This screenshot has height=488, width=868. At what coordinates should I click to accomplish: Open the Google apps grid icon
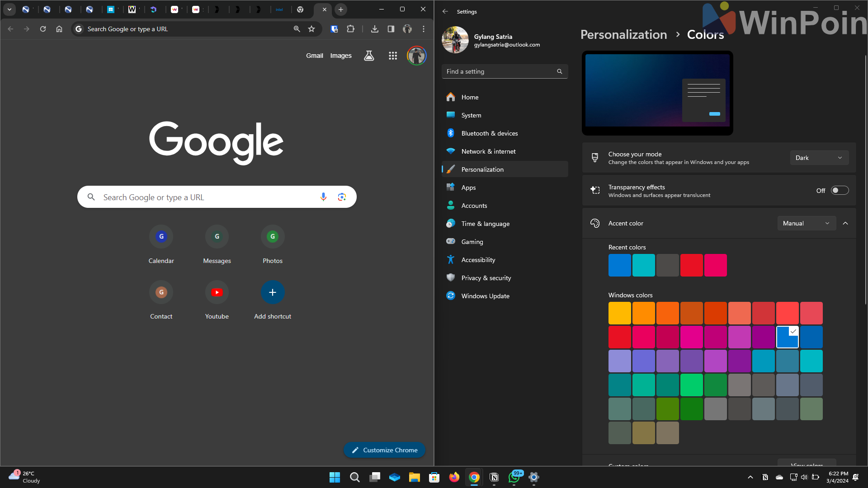point(392,56)
